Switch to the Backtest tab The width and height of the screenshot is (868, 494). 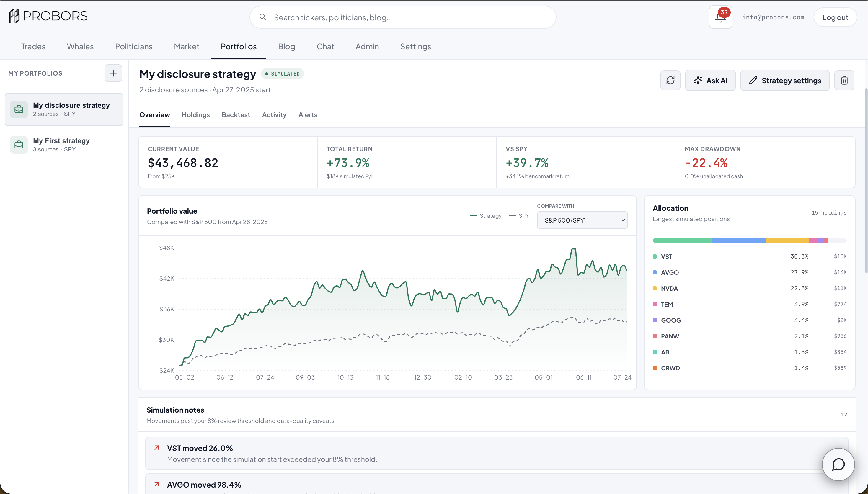click(236, 115)
